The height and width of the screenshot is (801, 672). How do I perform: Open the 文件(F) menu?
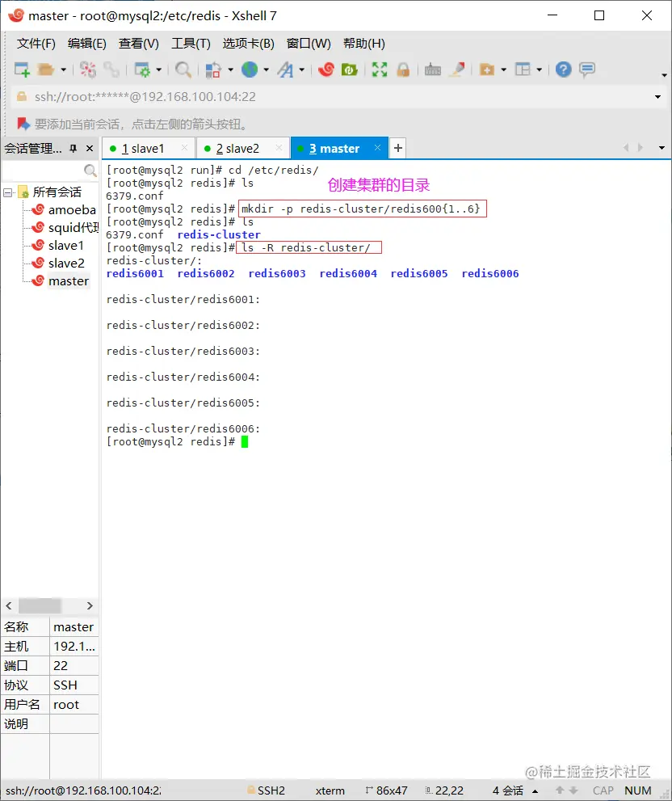36,44
